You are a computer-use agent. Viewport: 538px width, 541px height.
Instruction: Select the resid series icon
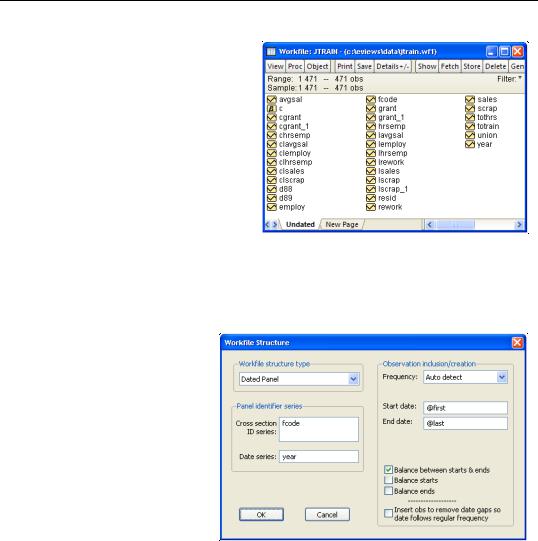pos(371,198)
